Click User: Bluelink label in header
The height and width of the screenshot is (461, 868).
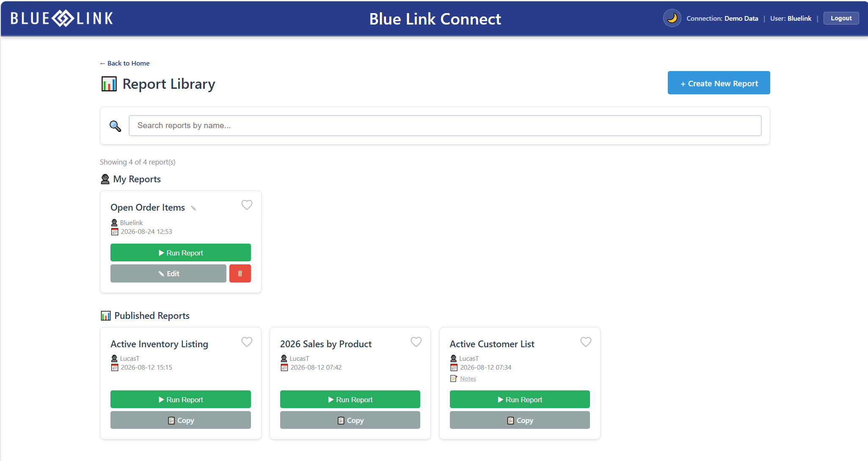click(791, 18)
